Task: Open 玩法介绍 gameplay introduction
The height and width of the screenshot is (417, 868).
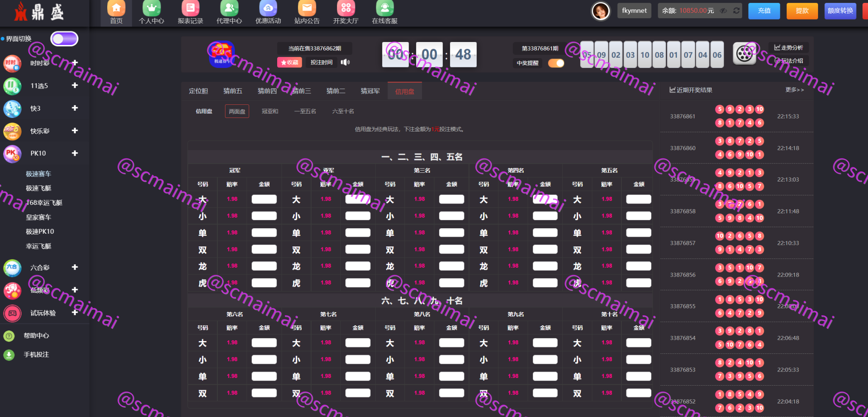Action: 789,61
